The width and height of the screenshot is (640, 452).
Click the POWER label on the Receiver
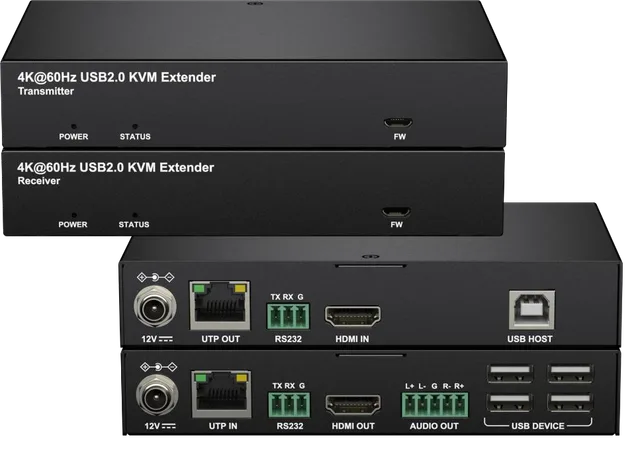click(x=73, y=225)
